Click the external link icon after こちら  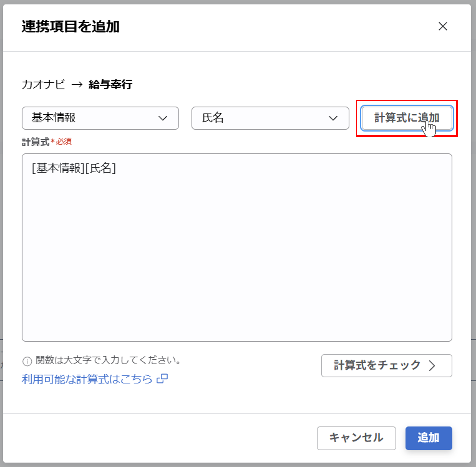[x=162, y=379]
